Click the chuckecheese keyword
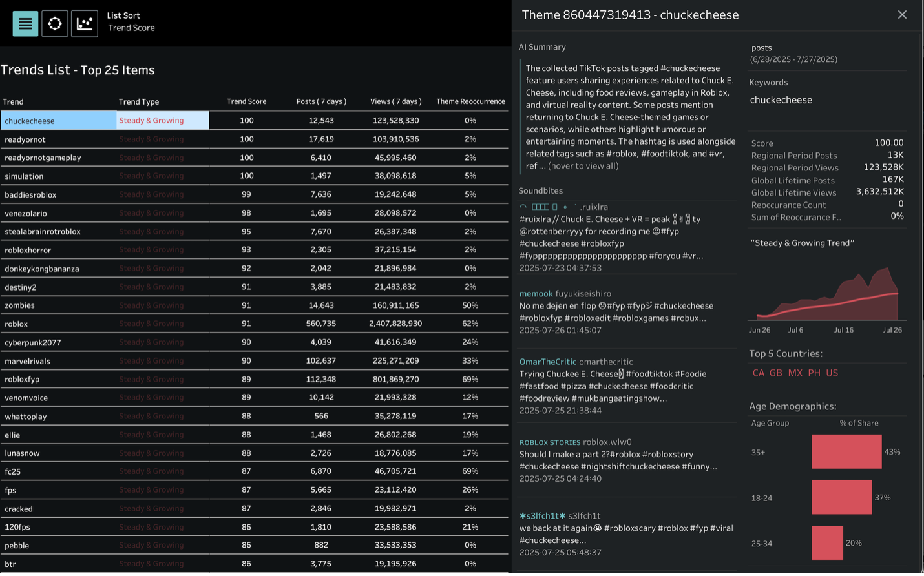 (781, 100)
